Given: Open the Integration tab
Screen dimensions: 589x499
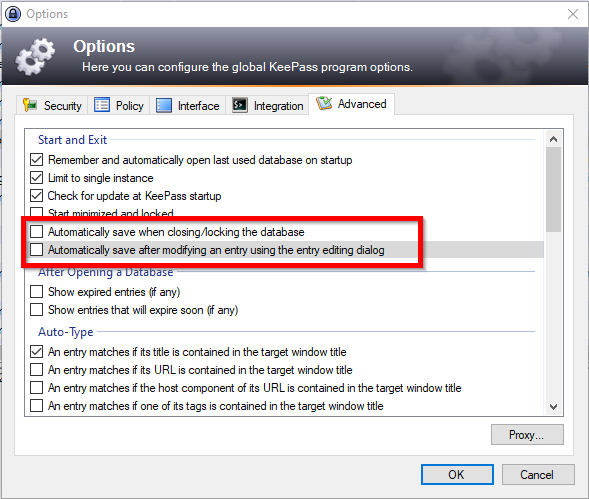Looking at the screenshot, I should 267,106.
